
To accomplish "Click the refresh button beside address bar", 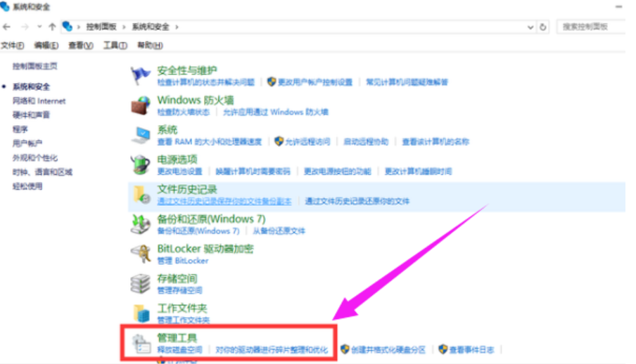I will pos(543,27).
